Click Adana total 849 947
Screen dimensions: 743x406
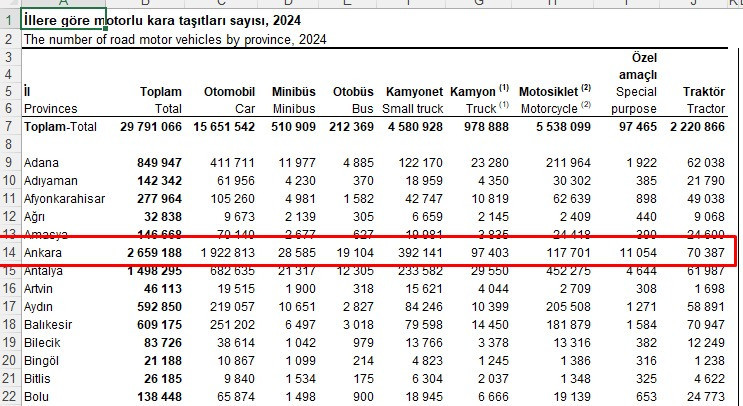pos(159,163)
